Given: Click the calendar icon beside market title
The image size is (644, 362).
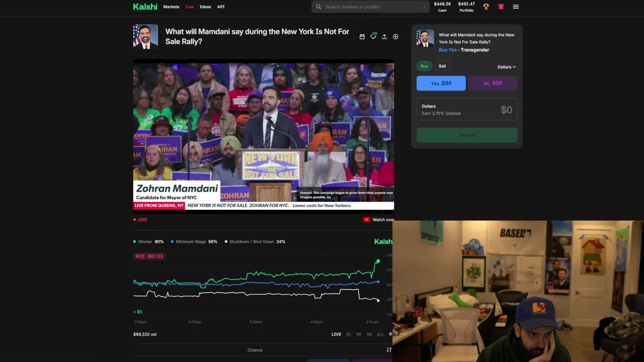Looking at the screenshot, I should (x=362, y=36).
